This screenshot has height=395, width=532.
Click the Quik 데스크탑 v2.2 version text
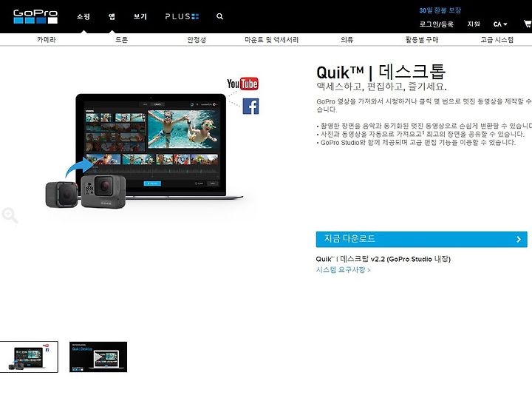point(383,259)
